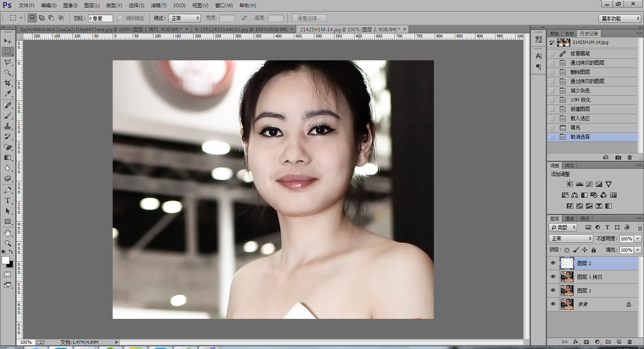Select the Crop tool
The image size is (644, 349).
[x=8, y=83]
